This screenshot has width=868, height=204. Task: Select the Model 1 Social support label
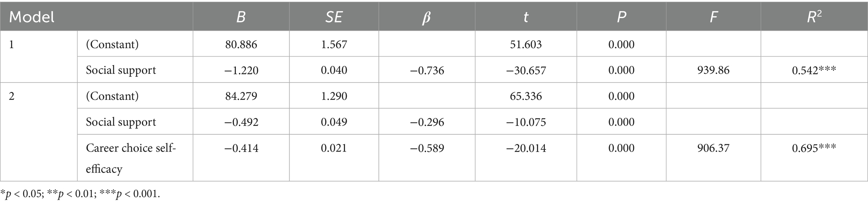click(x=121, y=70)
